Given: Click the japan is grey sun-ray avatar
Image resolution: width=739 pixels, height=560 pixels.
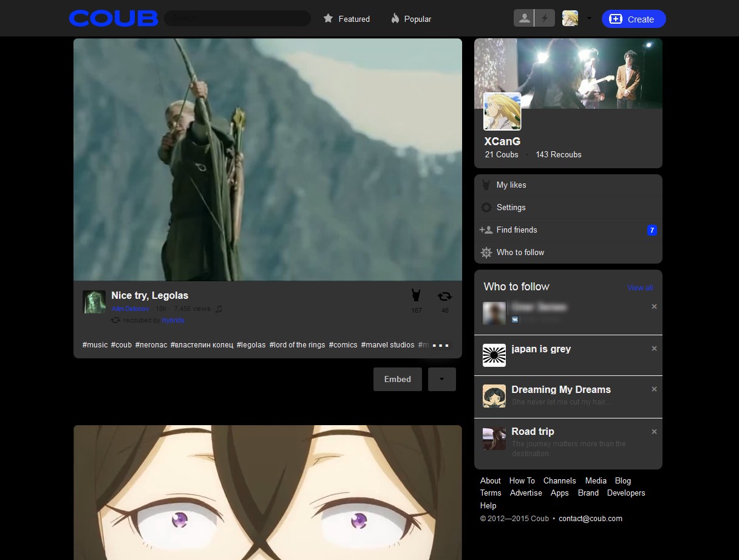Looking at the screenshot, I should tap(494, 355).
